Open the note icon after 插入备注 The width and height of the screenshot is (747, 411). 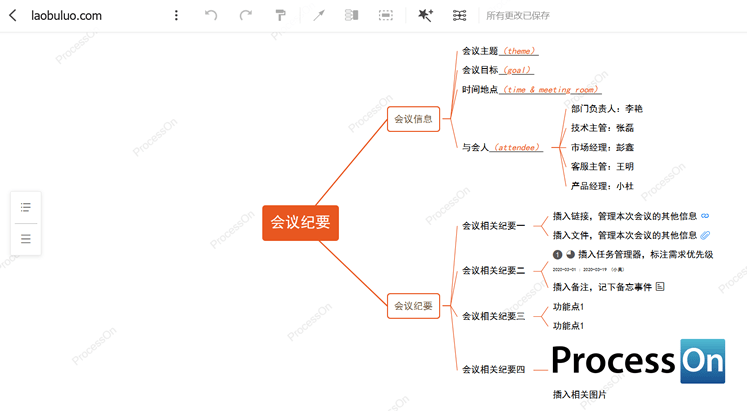(x=660, y=286)
